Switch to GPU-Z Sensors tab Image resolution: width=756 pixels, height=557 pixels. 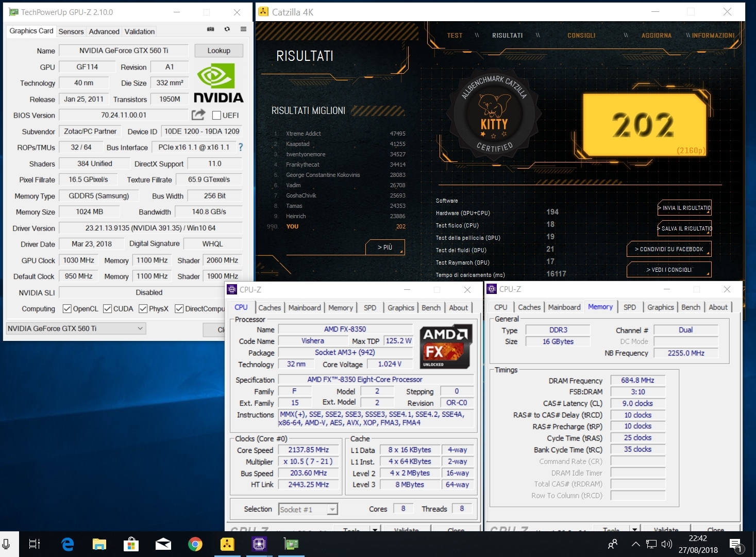click(x=71, y=31)
